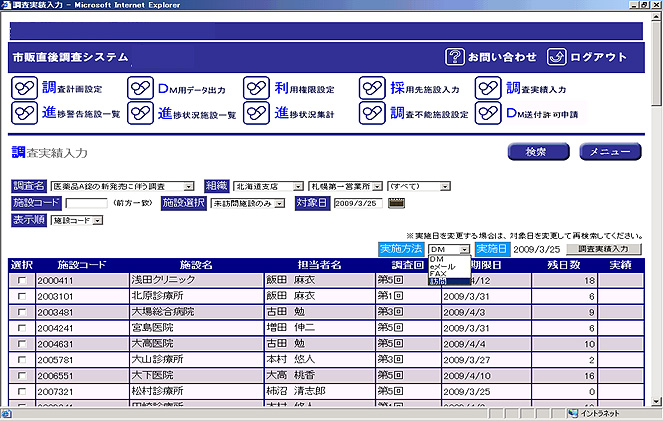Check the box for 浅田クリニック row

click(x=22, y=282)
